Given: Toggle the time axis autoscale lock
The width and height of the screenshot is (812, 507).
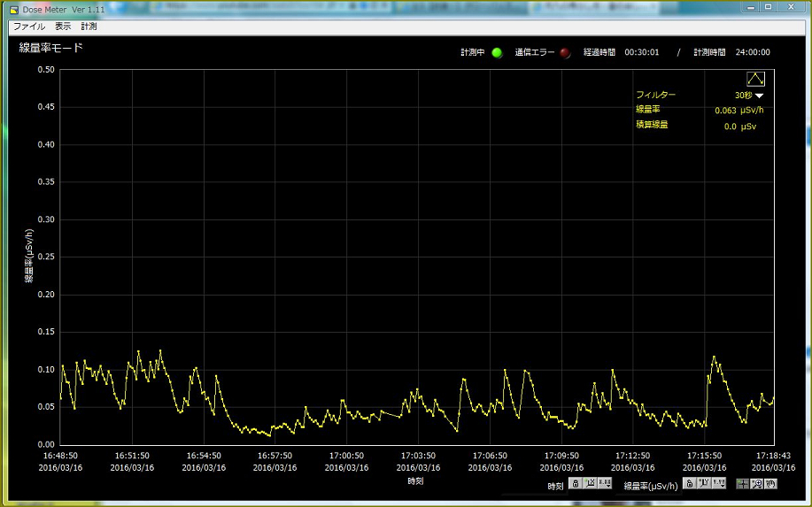Looking at the screenshot, I should click(575, 484).
